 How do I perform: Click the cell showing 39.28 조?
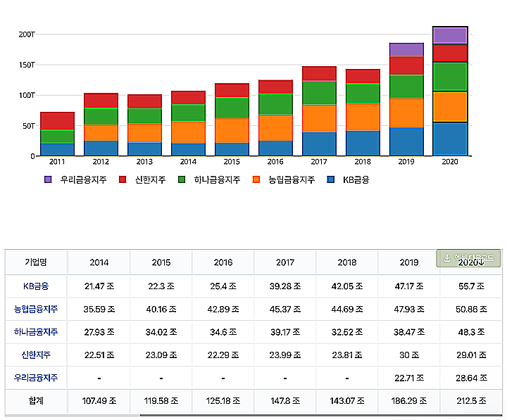click(x=285, y=286)
